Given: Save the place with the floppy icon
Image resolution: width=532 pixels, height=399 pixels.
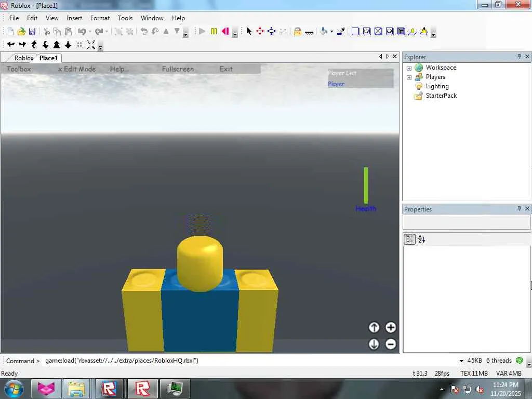Looking at the screenshot, I should [x=32, y=32].
